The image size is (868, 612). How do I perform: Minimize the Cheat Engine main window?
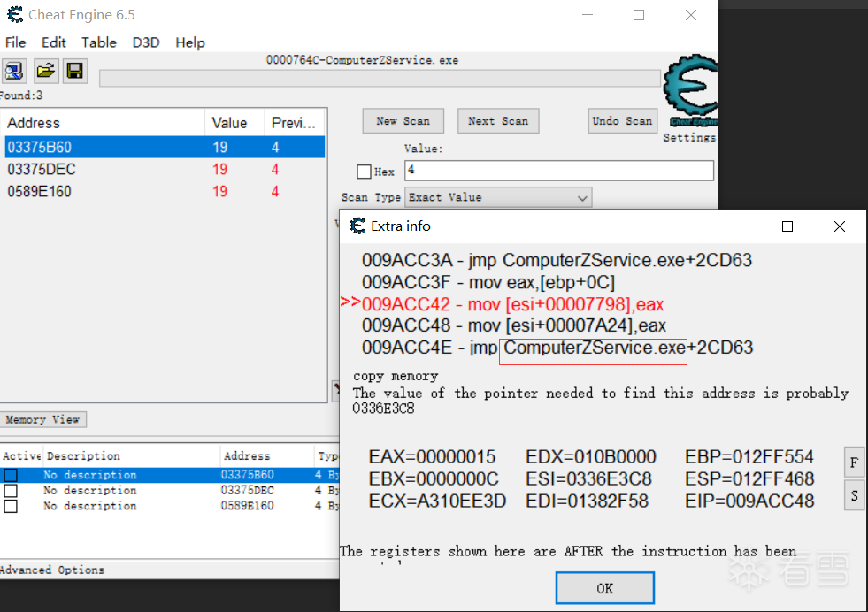point(588,15)
